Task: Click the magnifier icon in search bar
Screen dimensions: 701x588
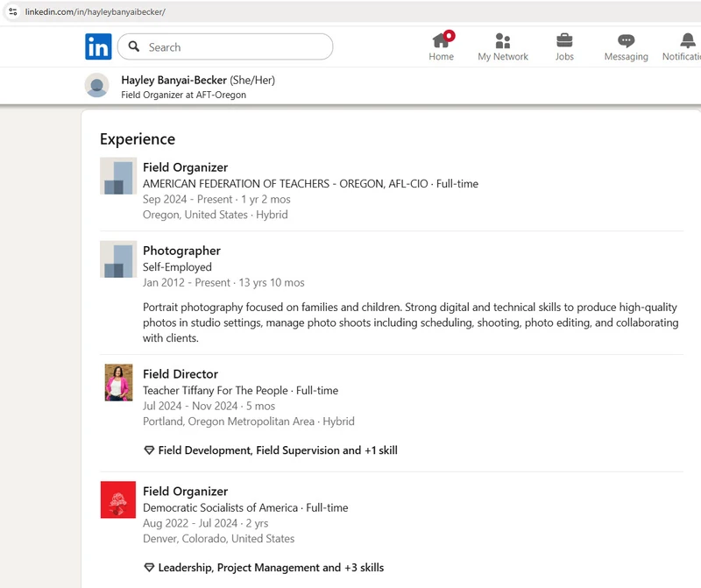Action: [134, 46]
